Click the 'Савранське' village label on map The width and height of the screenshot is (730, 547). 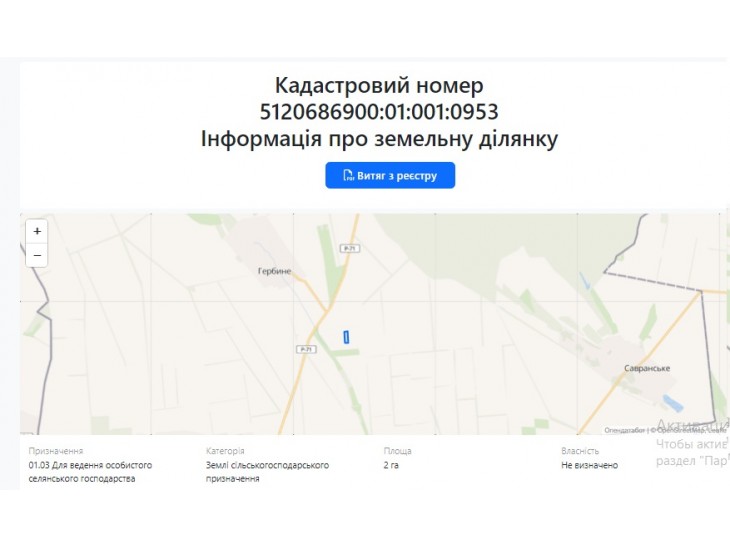pyautogui.click(x=647, y=368)
